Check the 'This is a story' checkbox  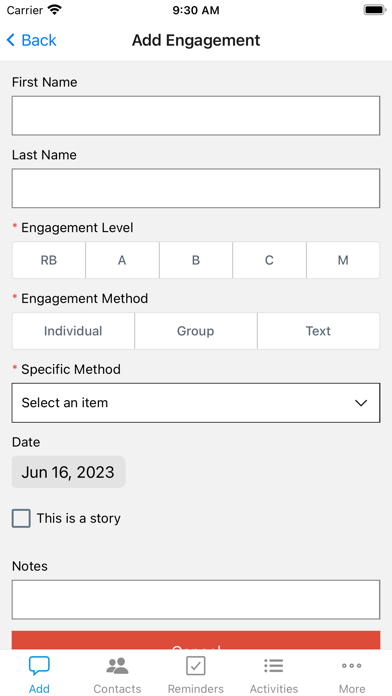click(x=21, y=518)
